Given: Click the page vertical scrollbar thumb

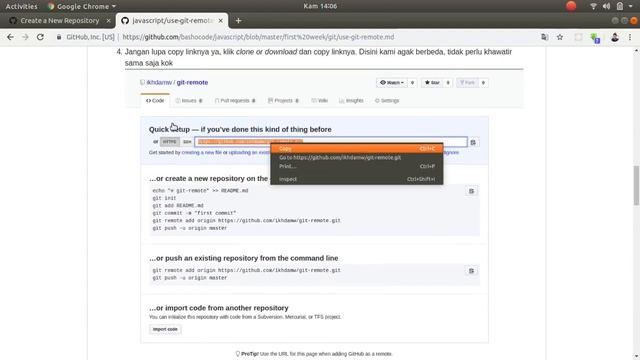Looking at the screenshot, I should point(636,186).
